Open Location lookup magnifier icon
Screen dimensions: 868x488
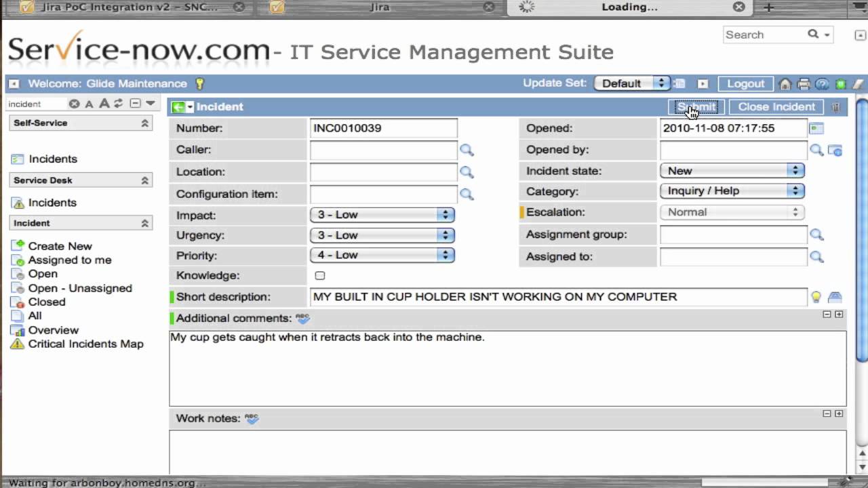coord(467,172)
